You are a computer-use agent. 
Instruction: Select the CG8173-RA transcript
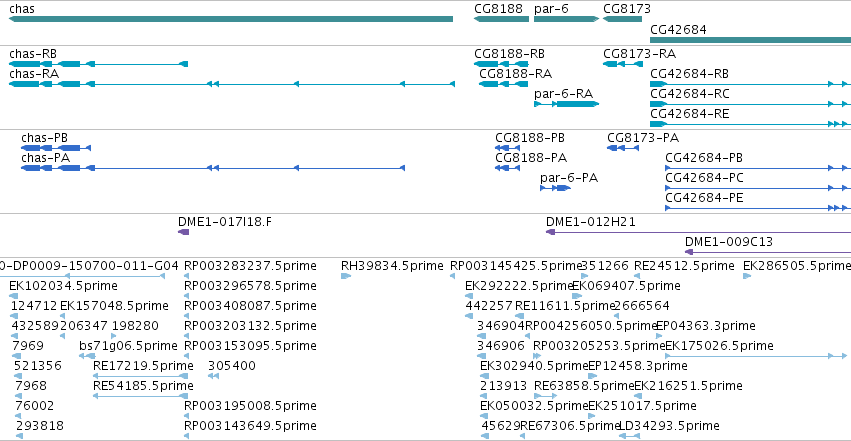coord(623,64)
